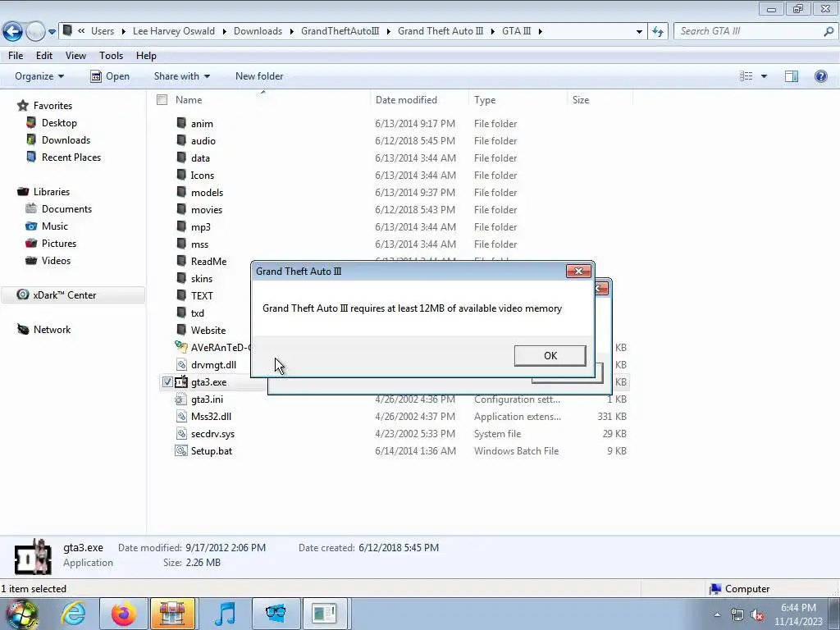Open the Edit menu
Viewport: 840px width, 630px height.
click(x=44, y=56)
